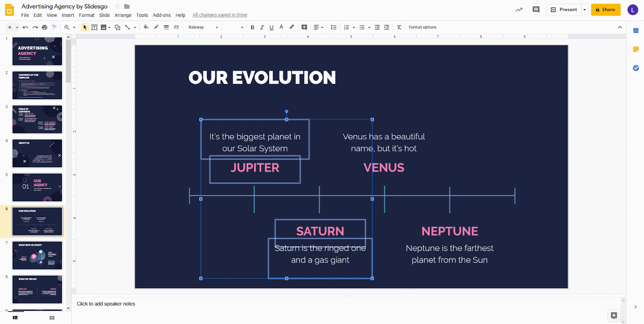Viewport: 644px width, 324px height.
Task: Click the insert image icon
Action: (103, 27)
